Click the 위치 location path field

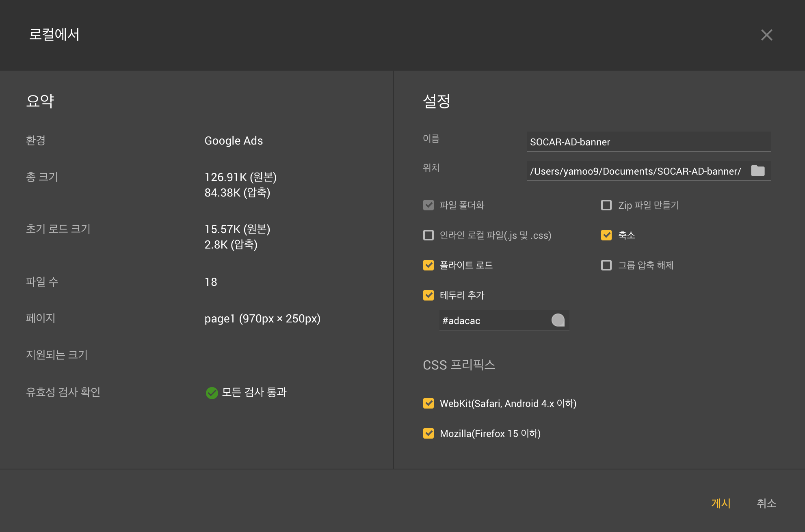click(x=636, y=171)
